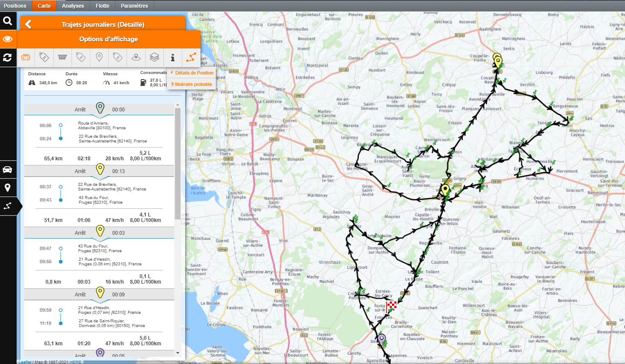
Task: Click the refresh arrows icon in sidebar
Action: (x=8, y=57)
